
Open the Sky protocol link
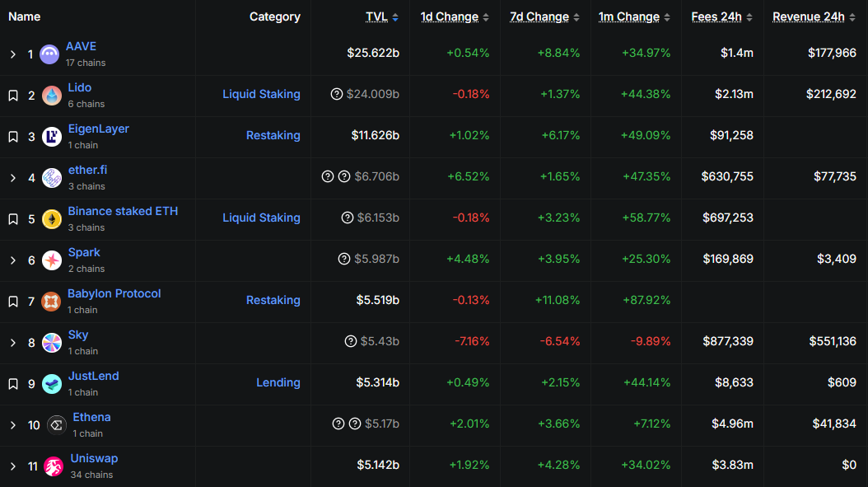coord(78,335)
